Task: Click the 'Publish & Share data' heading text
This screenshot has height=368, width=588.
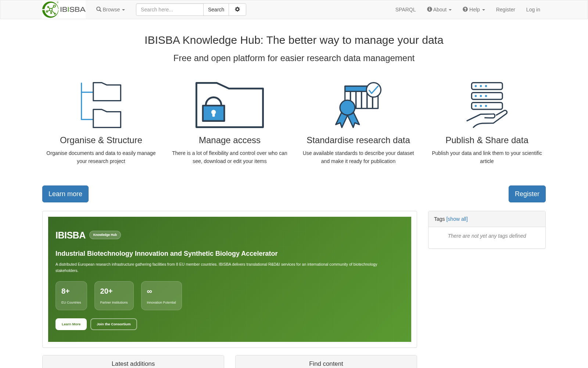Action: click(487, 140)
